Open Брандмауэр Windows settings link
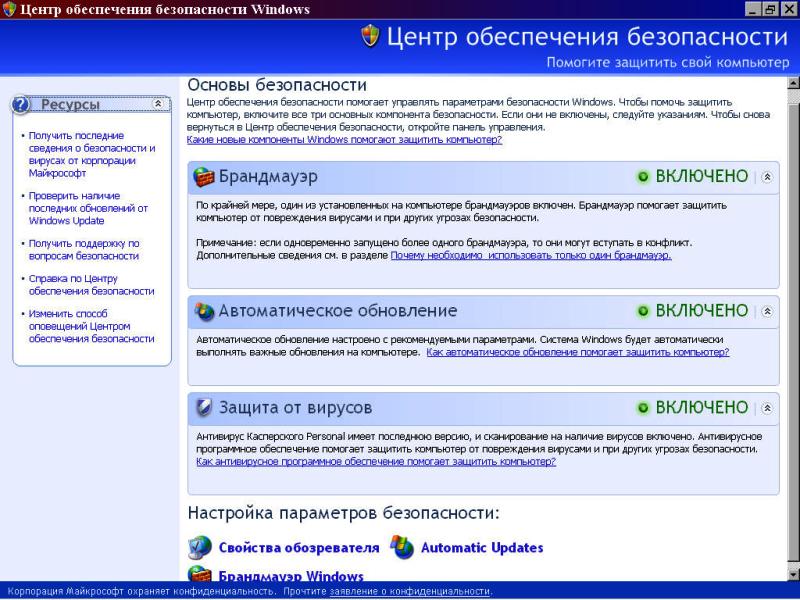Viewport: 800px width, 600px height. (x=291, y=576)
